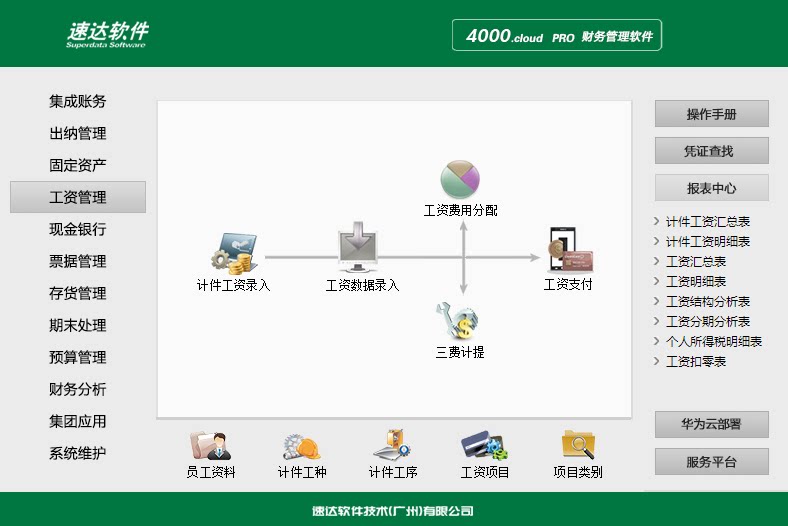Open the 报表中心 button

[x=712, y=188]
